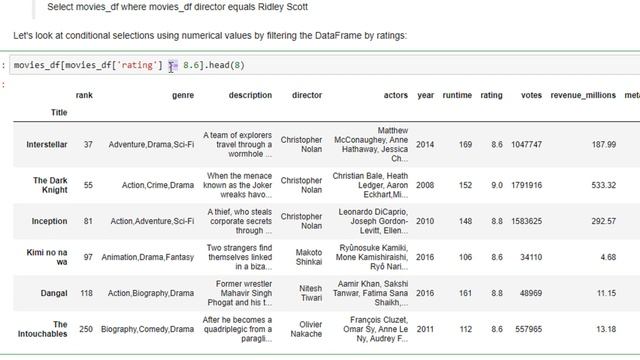Click votes value 1583625
This screenshot has height=360, width=640.
527,221
